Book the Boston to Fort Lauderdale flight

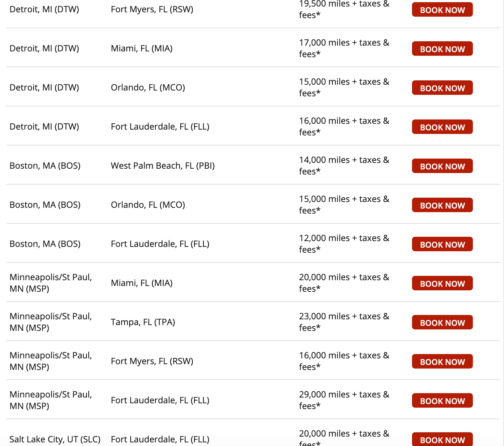(442, 244)
